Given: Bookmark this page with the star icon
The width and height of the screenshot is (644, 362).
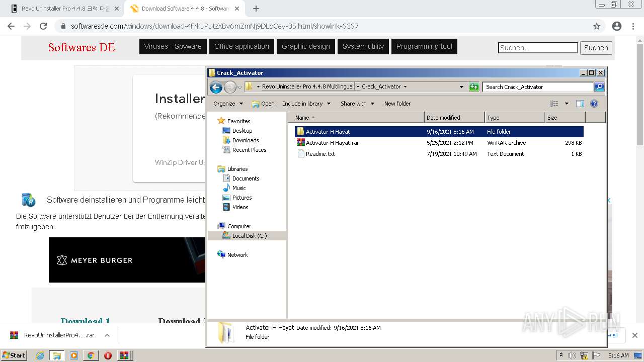Looking at the screenshot, I should pos(597,26).
